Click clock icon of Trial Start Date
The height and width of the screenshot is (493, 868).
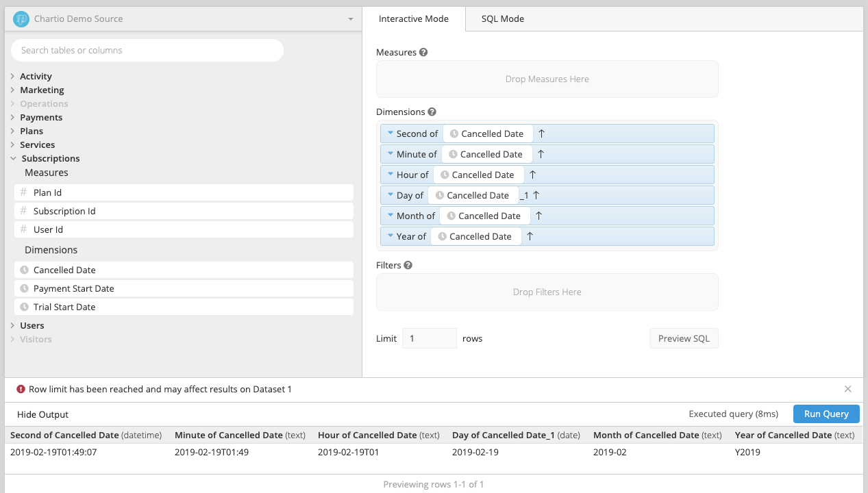pos(24,307)
